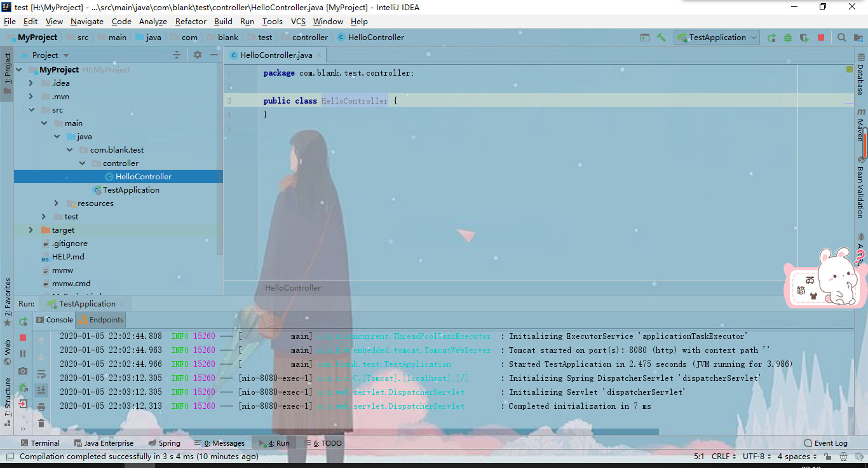Stop process in Run panel red square

(23, 338)
